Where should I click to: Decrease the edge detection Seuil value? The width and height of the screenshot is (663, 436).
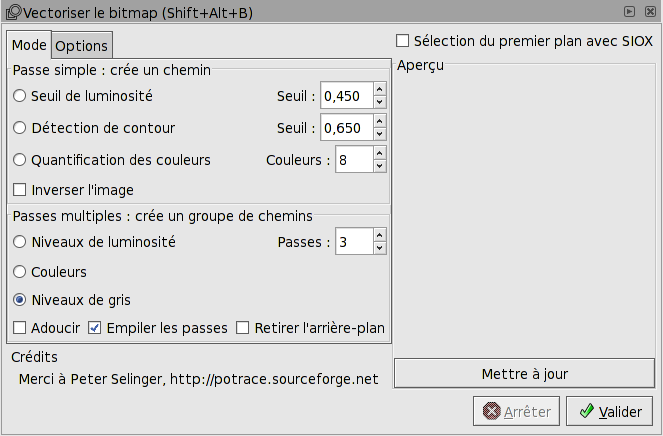point(379,134)
